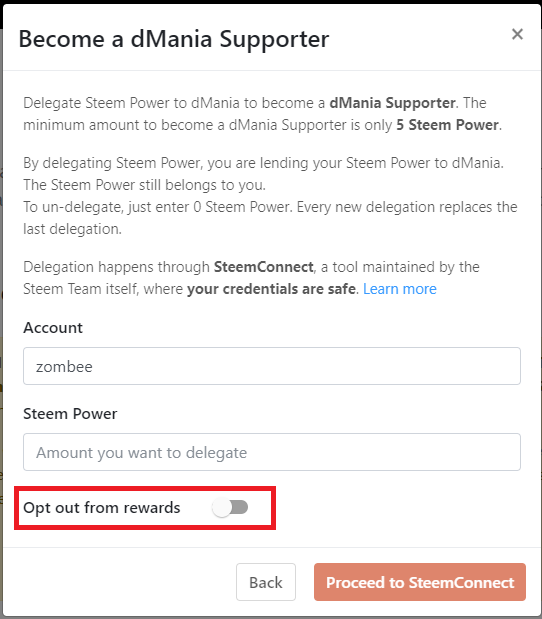Viewport: 542px width, 619px height.
Task: Click the To un-delegate instruction sentence
Action: point(158,207)
